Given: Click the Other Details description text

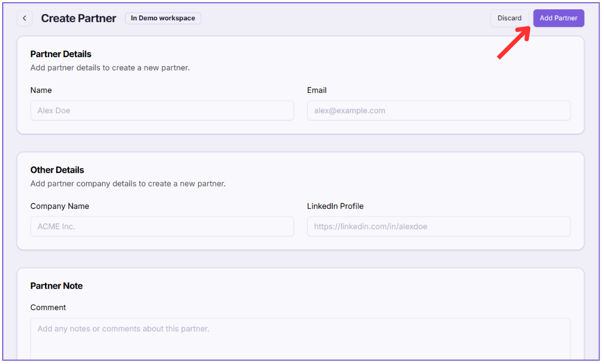Looking at the screenshot, I should [x=128, y=184].
